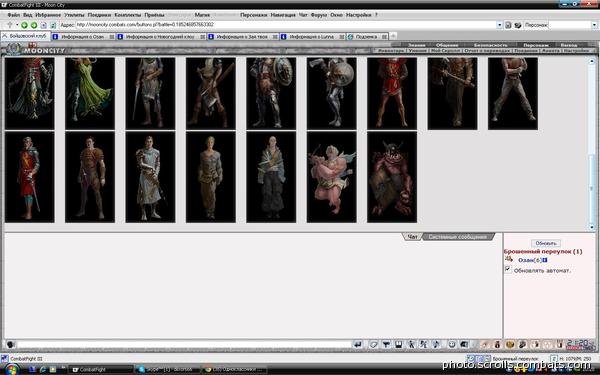Open the Вид menu
This screenshot has height=375, width=600.
point(28,15)
